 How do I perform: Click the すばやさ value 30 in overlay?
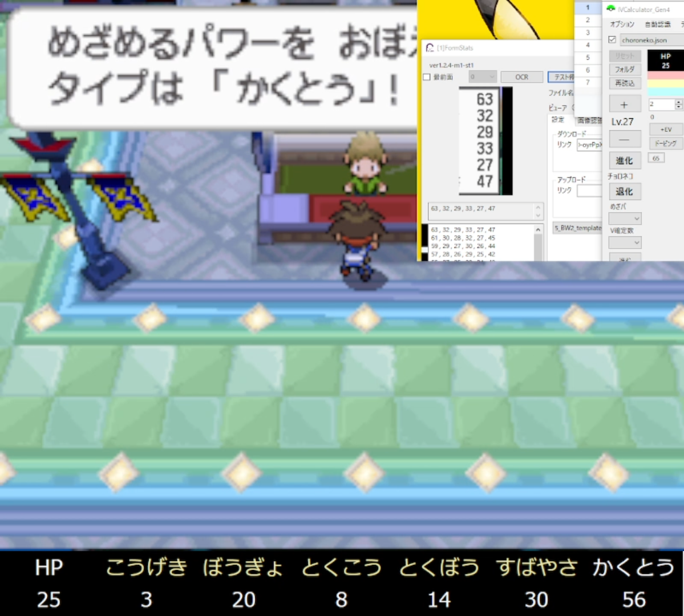pyautogui.click(x=536, y=599)
